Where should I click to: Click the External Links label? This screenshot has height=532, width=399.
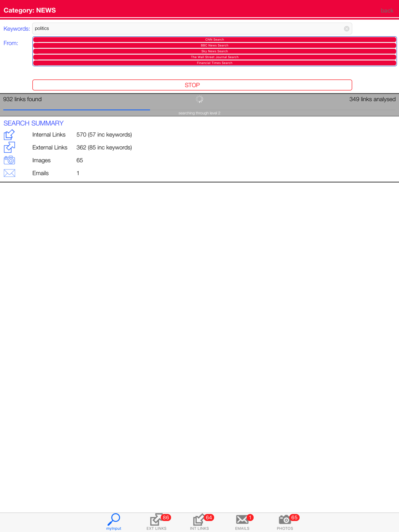(50, 148)
